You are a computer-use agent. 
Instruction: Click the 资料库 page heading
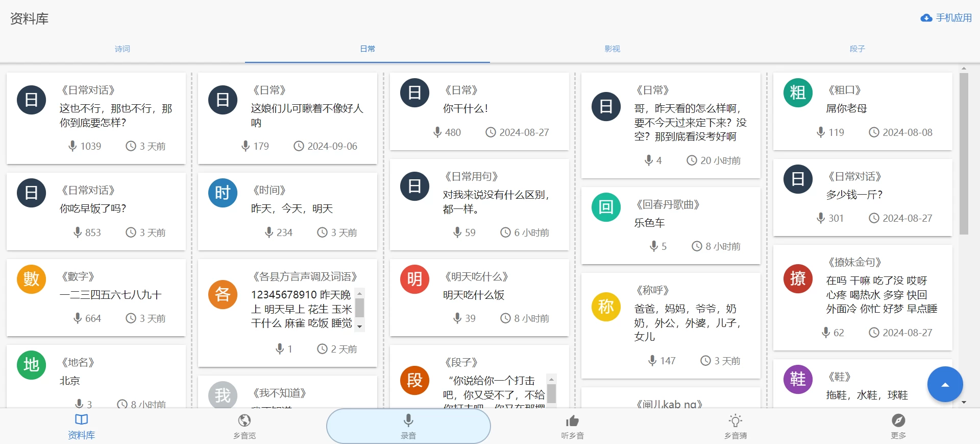coord(29,19)
